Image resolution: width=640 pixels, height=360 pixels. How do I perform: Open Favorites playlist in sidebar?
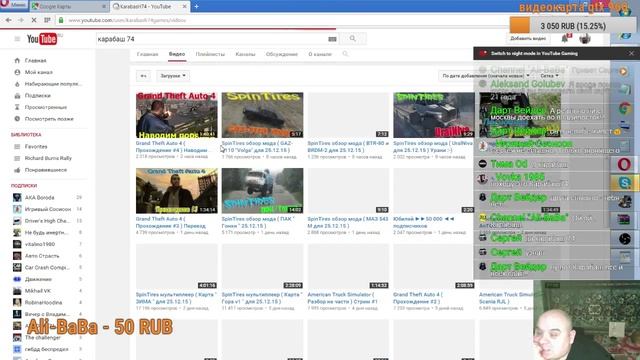[x=36, y=147]
